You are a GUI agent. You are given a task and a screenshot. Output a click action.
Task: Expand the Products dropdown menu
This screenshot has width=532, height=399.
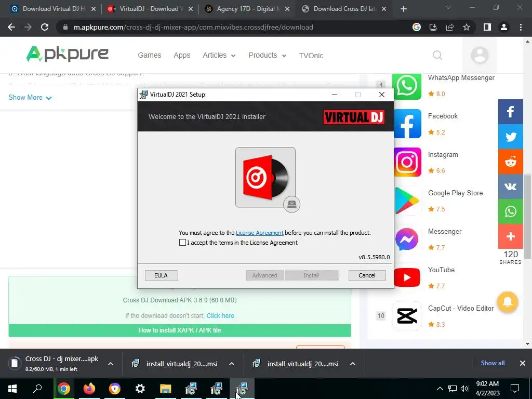(x=268, y=55)
